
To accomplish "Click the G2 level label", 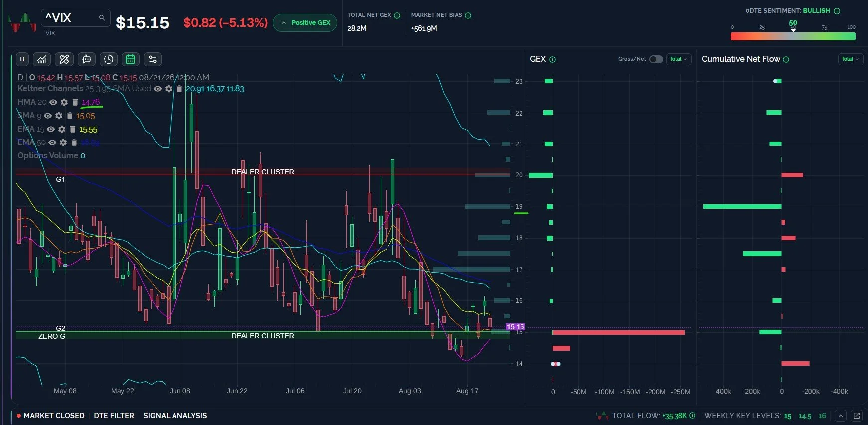I will click(x=60, y=328).
